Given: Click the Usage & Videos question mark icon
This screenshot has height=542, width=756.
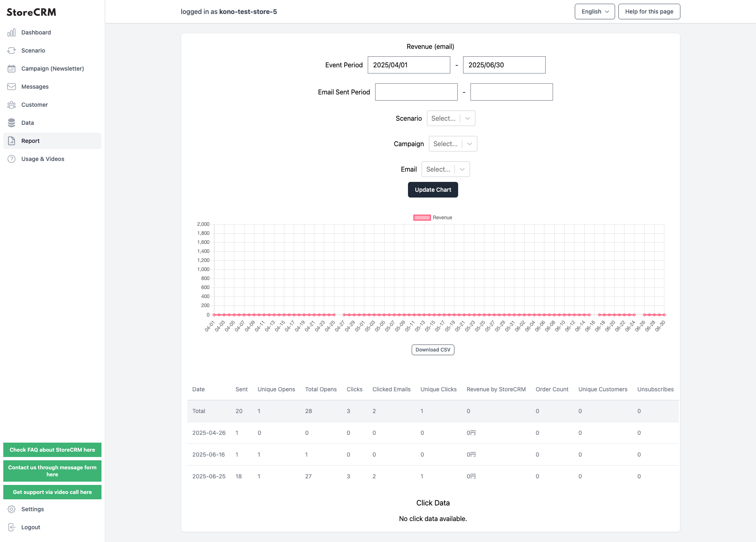Looking at the screenshot, I should click(12, 159).
